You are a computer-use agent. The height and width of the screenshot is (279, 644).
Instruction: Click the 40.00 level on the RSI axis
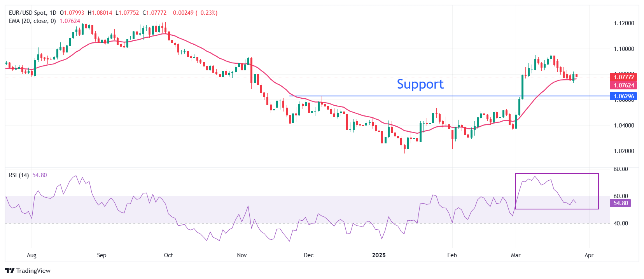pyautogui.click(x=621, y=223)
